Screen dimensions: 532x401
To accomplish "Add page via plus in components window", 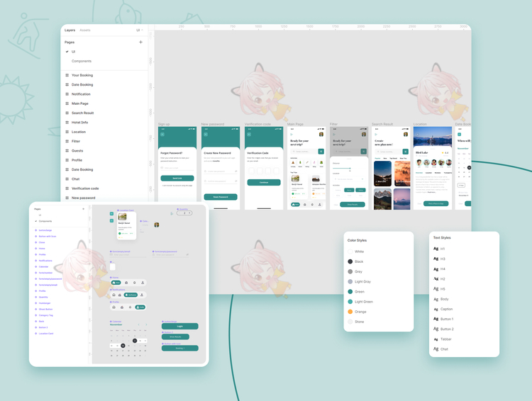I will 84,209.
